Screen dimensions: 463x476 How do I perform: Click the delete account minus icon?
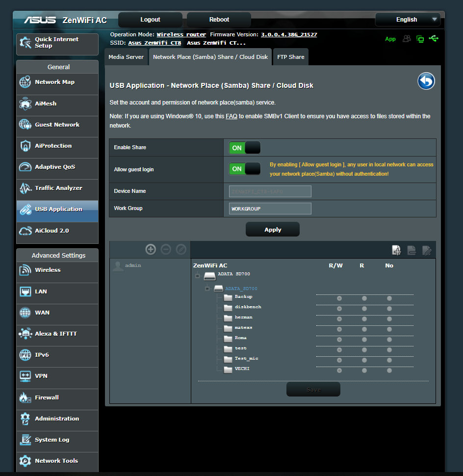(166, 250)
